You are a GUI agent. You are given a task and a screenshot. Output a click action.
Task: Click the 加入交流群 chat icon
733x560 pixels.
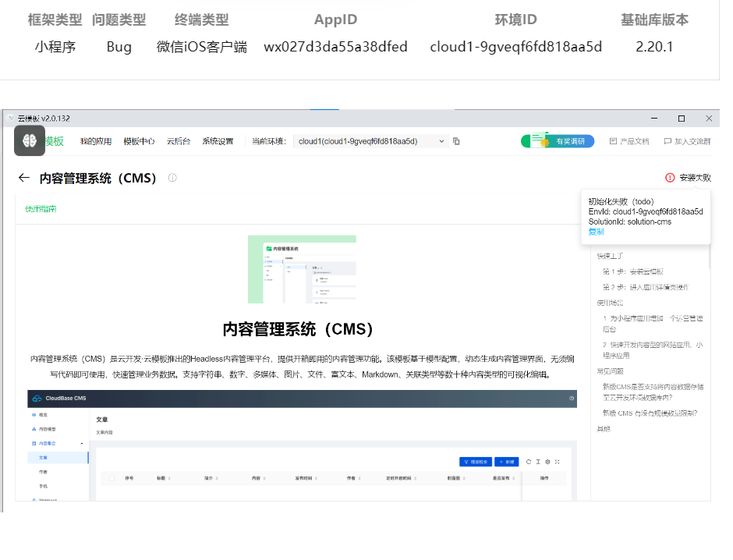coord(667,141)
